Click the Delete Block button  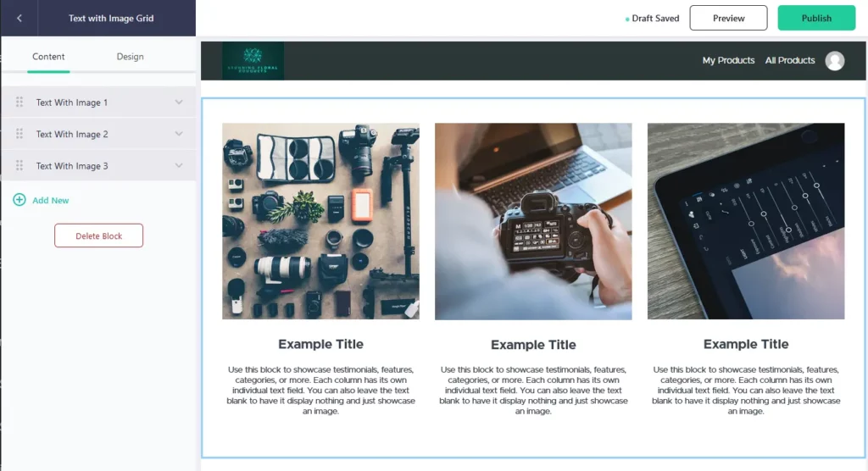tap(98, 235)
